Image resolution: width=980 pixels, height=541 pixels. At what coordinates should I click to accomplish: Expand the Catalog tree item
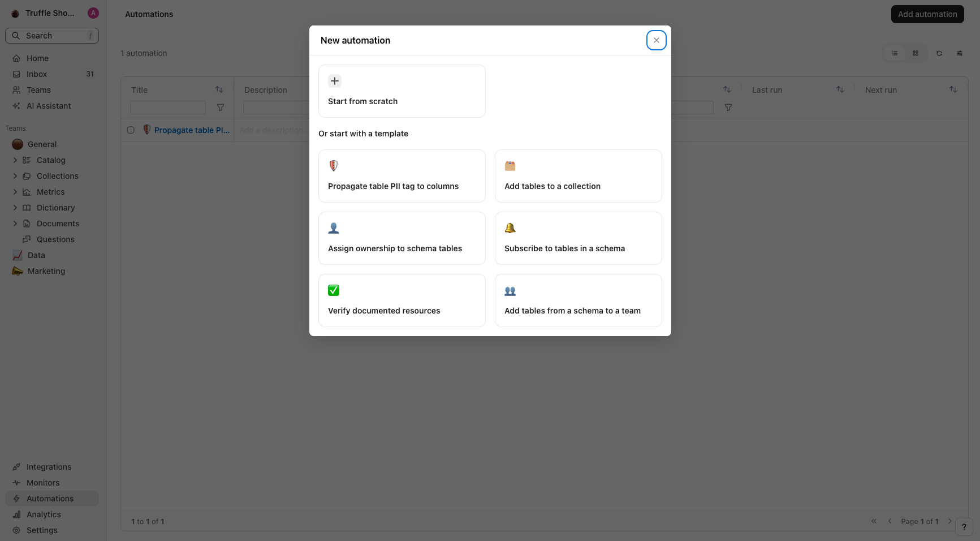15,160
